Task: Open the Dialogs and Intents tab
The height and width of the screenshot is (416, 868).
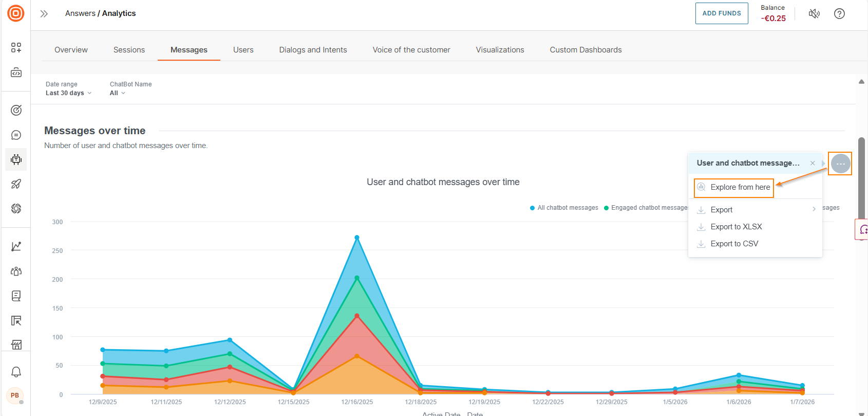Action: (x=313, y=50)
